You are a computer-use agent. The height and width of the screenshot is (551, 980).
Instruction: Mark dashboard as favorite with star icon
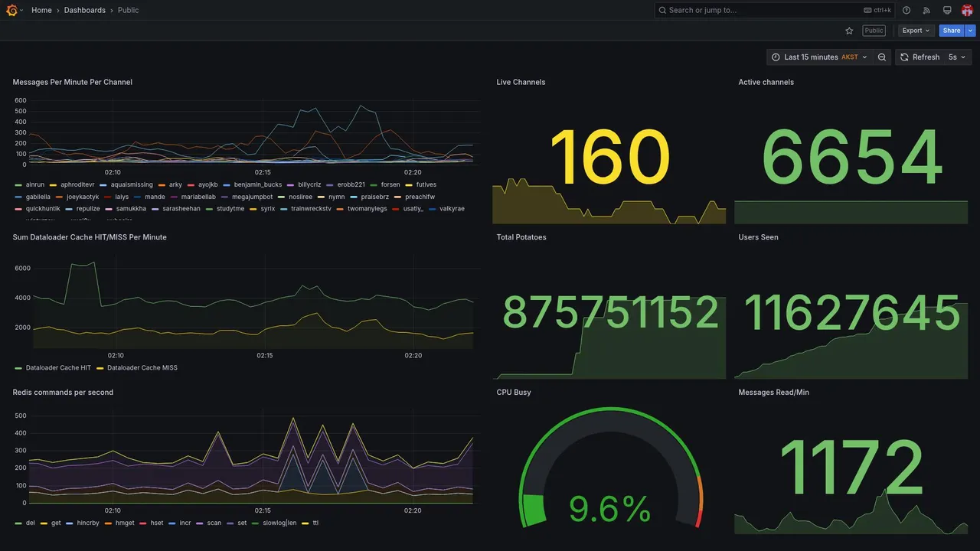click(x=849, y=31)
